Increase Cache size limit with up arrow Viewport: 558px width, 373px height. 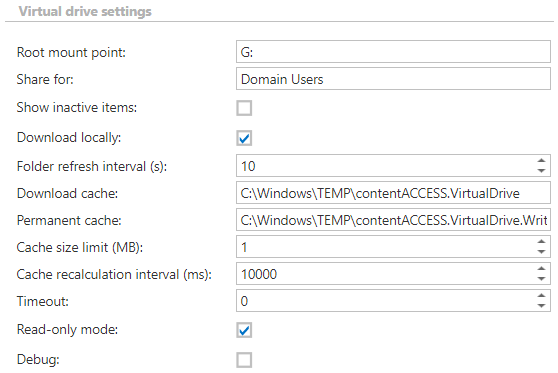pos(541,242)
